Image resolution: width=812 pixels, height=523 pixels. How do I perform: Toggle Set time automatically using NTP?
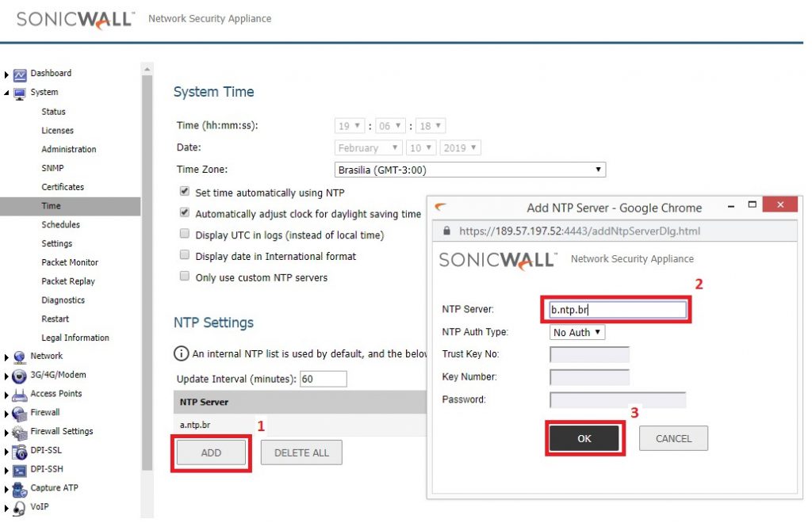184,192
